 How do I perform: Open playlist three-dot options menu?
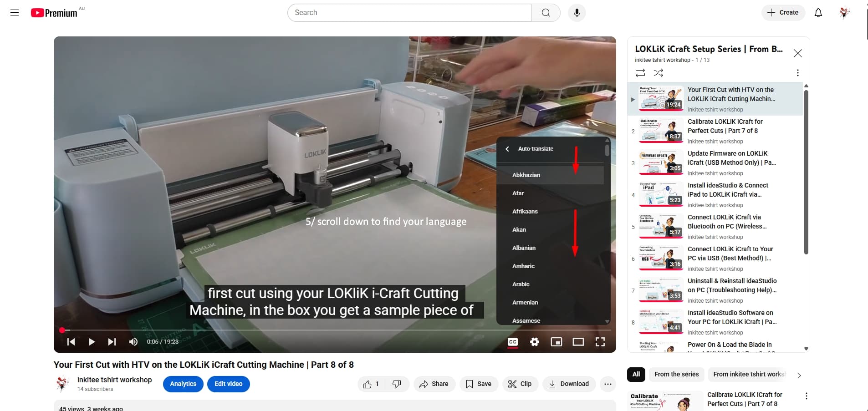pos(797,73)
